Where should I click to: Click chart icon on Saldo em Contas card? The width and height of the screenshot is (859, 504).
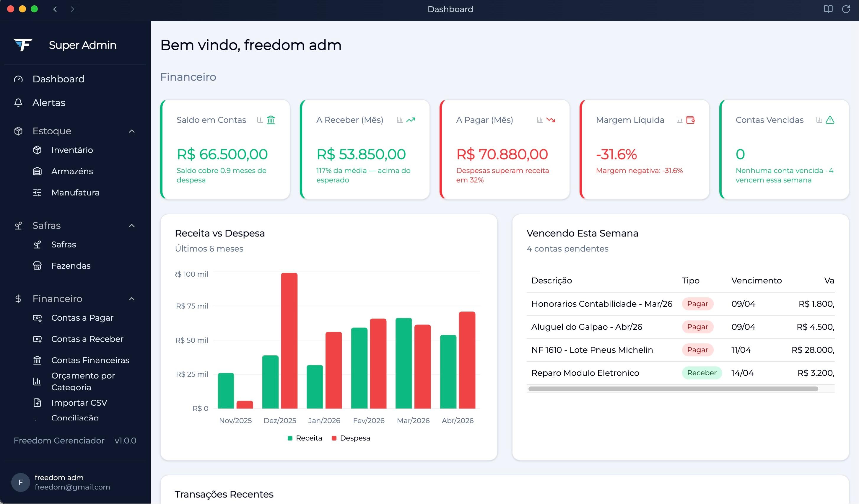point(260,120)
